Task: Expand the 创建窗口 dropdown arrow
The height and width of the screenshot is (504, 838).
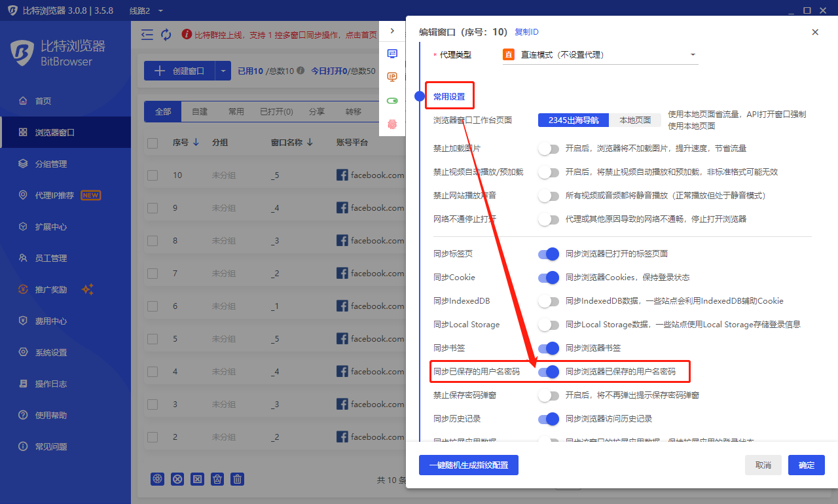Action: tap(223, 71)
